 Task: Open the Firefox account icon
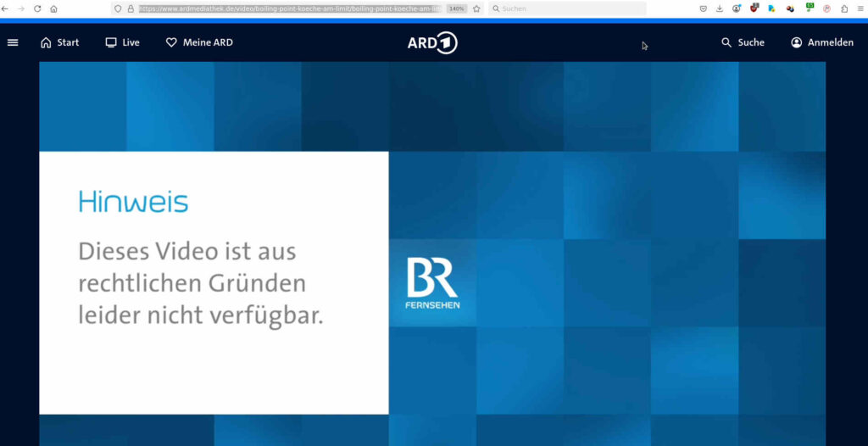(737, 8)
